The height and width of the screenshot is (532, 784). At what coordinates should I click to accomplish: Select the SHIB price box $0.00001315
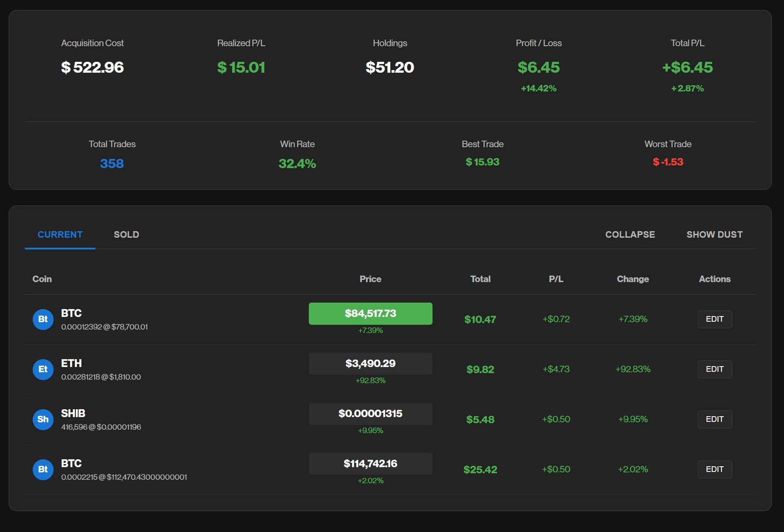coord(370,414)
